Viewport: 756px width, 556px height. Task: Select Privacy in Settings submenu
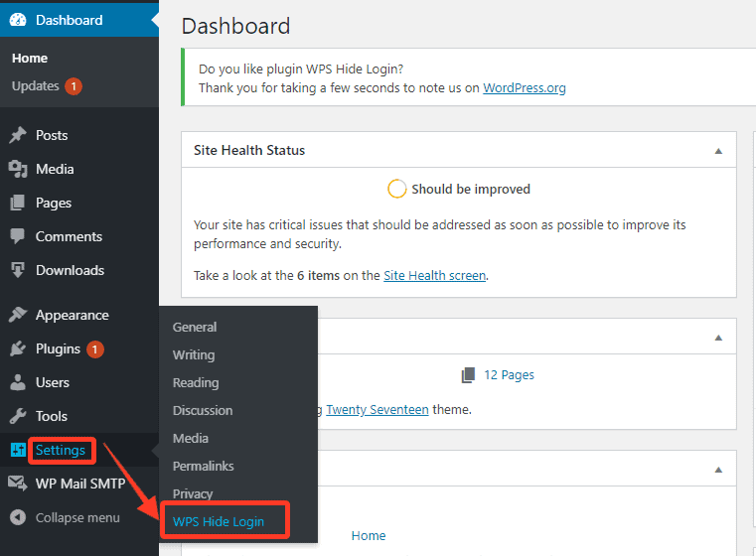[193, 493]
